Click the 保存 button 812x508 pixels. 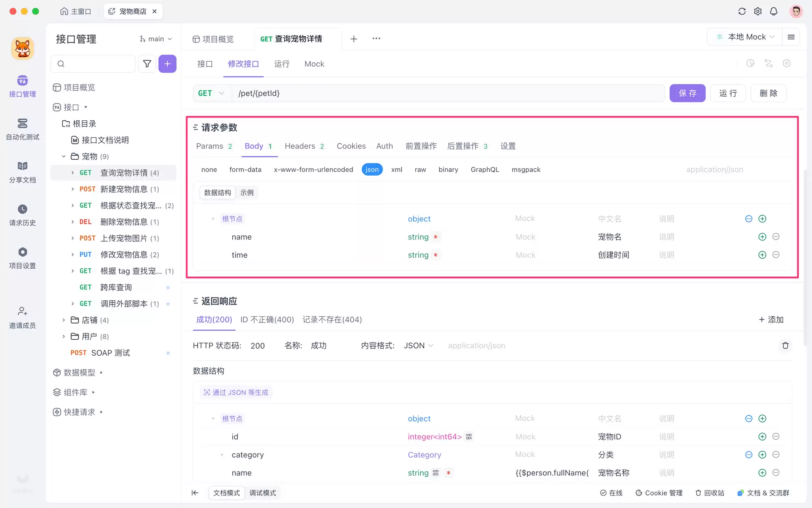click(687, 93)
